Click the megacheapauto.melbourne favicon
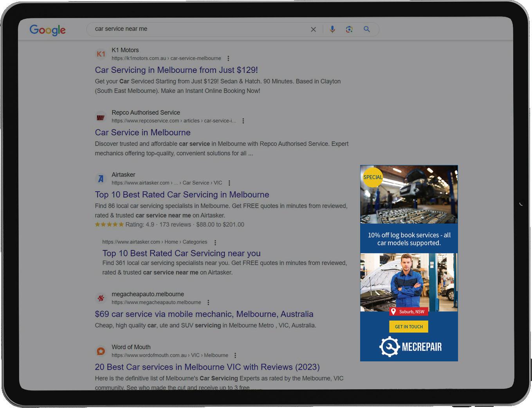Screen dimensions: 532x408 pos(101,298)
